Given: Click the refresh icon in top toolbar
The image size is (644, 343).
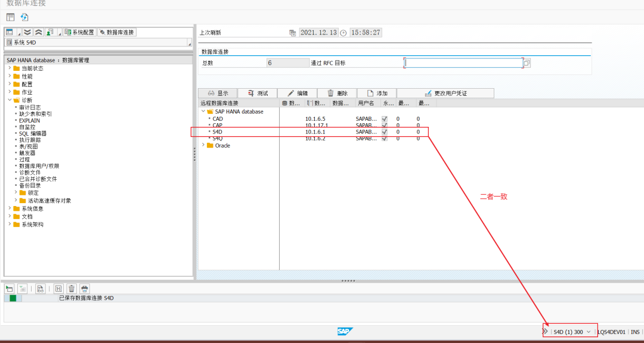Looking at the screenshot, I should 24,17.
